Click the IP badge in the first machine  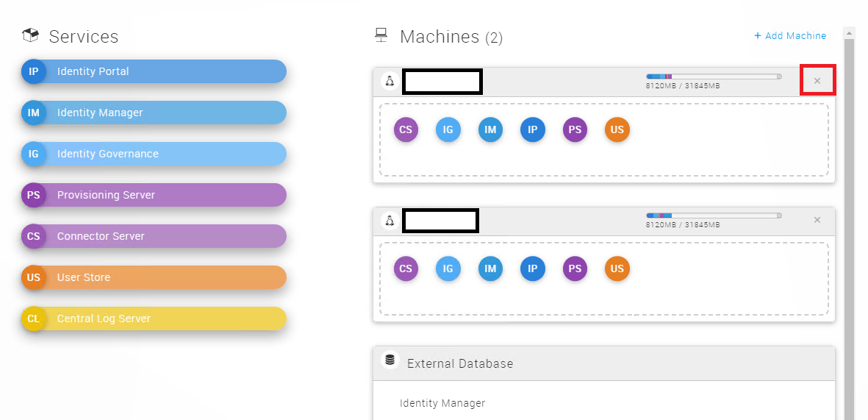coord(532,130)
